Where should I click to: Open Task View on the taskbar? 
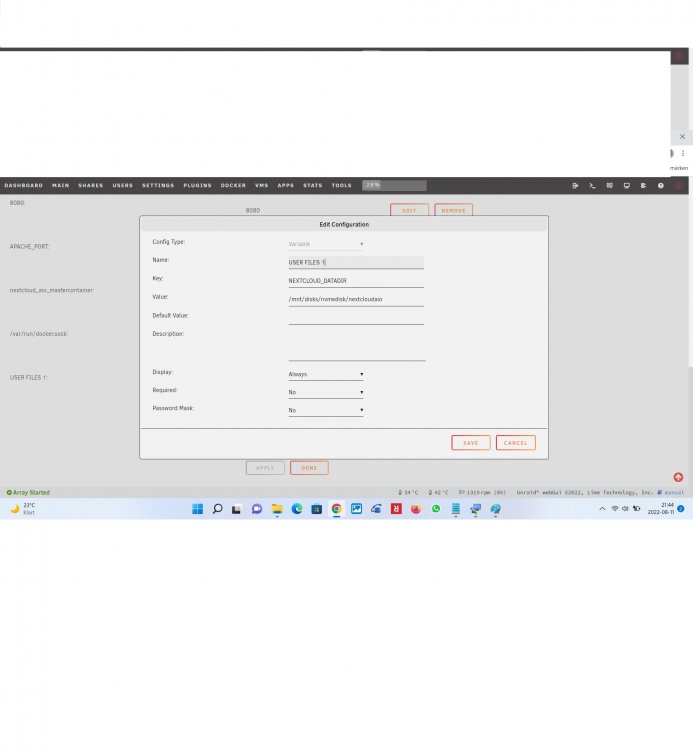[x=237, y=509]
